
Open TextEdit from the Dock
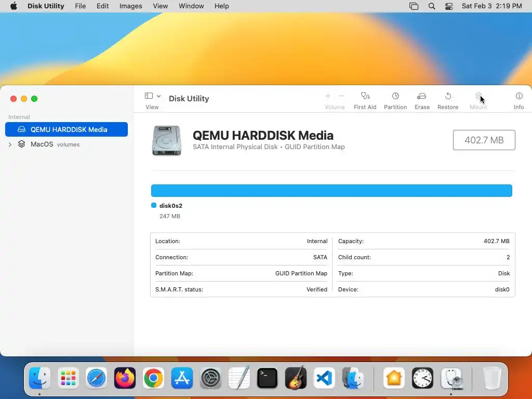click(239, 378)
